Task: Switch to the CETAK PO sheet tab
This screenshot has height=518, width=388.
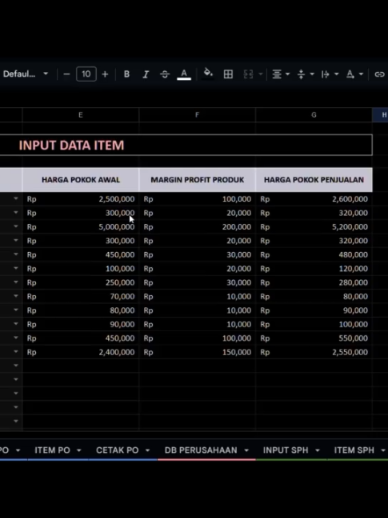Action: pos(117,450)
